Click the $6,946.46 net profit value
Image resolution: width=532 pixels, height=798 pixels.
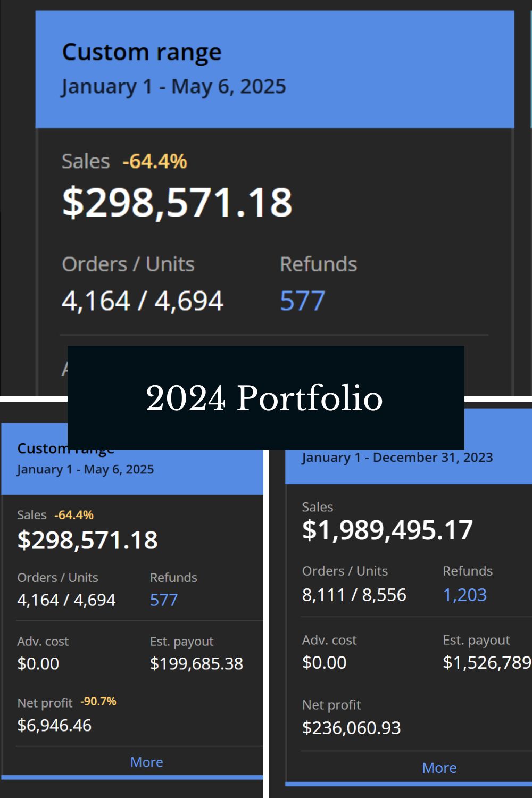tap(54, 725)
